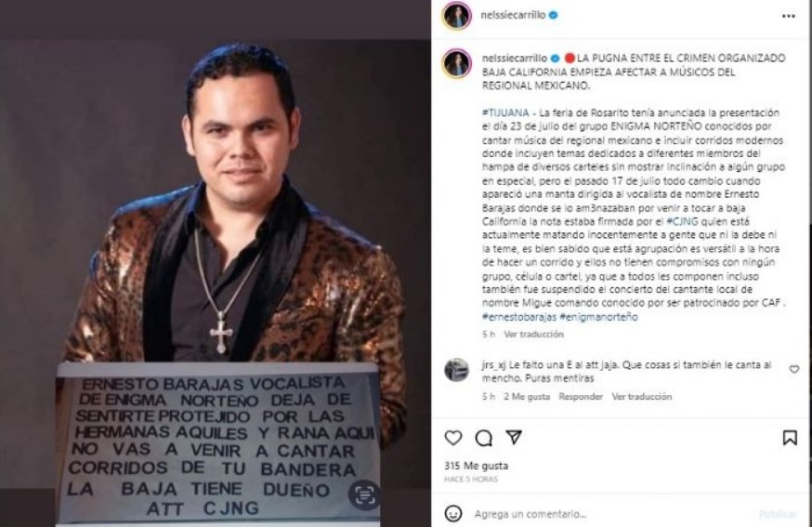This screenshot has height=527, width=812.
Task: Open jrs_xj commenter avatar
Action: 457,370
